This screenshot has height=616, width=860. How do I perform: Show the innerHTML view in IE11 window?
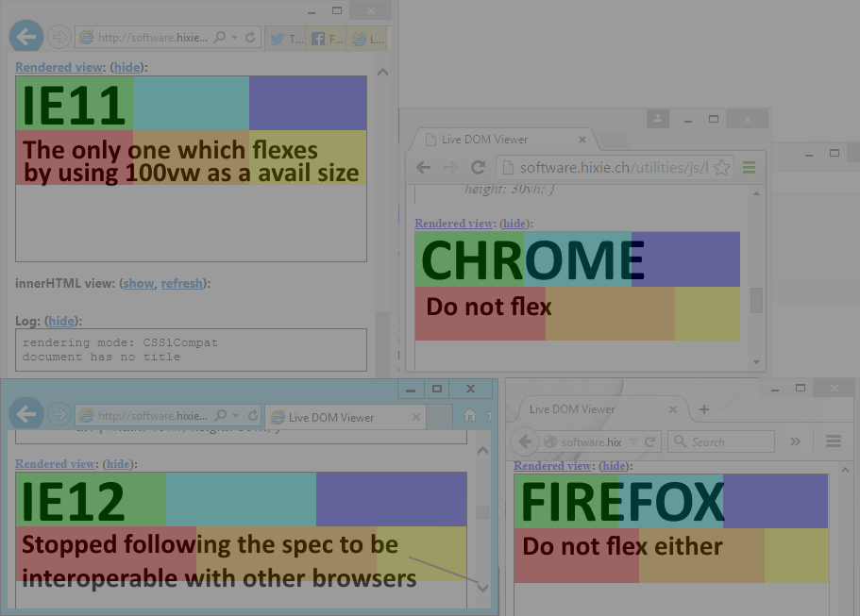[x=138, y=283]
